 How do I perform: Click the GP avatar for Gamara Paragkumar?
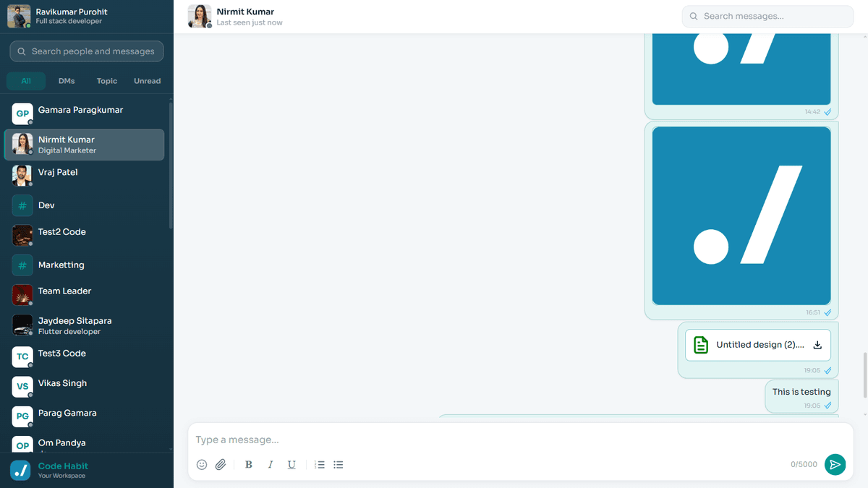pos(22,114)
